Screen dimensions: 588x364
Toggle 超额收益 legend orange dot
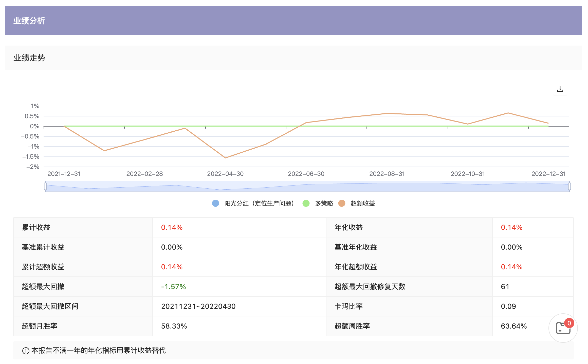click(342, 203)
